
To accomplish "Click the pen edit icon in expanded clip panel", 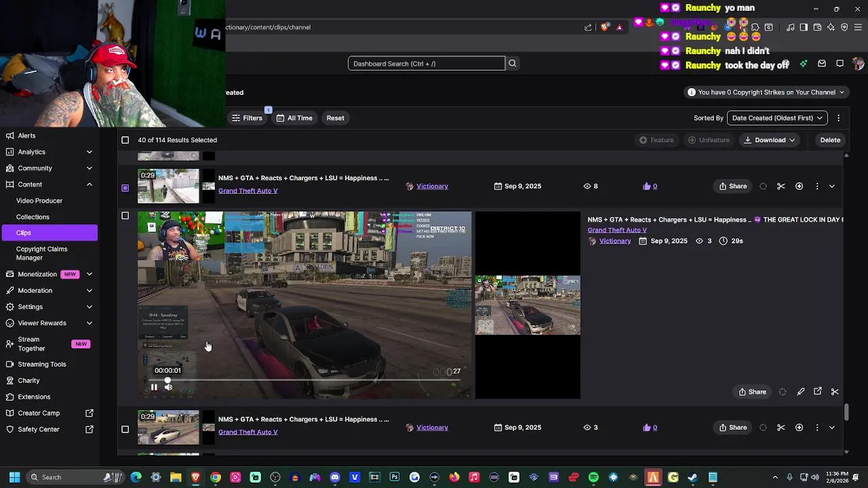I will pyautogui.click(x=801, y=392).
